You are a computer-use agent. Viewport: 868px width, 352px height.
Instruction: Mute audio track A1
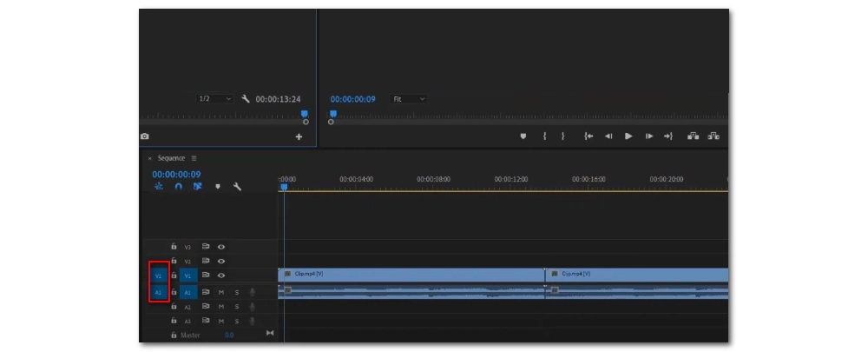pyautogui.click(x=220, y=291)
